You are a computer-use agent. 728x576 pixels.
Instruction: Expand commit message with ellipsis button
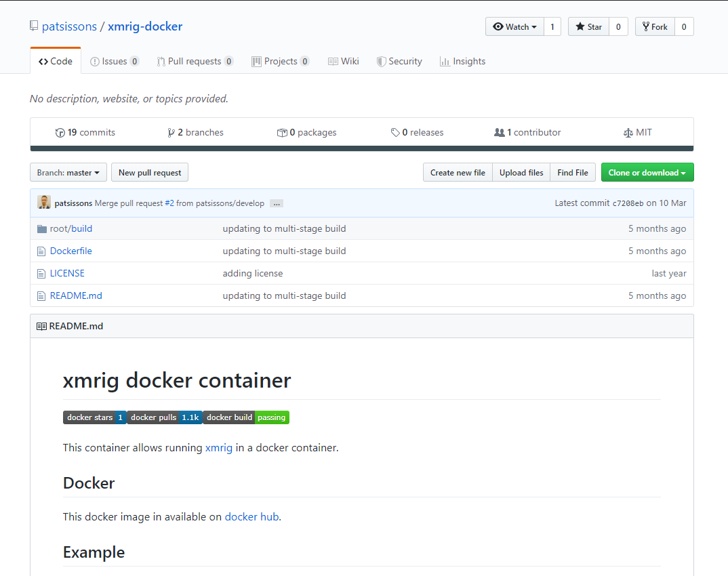(277, 204)
